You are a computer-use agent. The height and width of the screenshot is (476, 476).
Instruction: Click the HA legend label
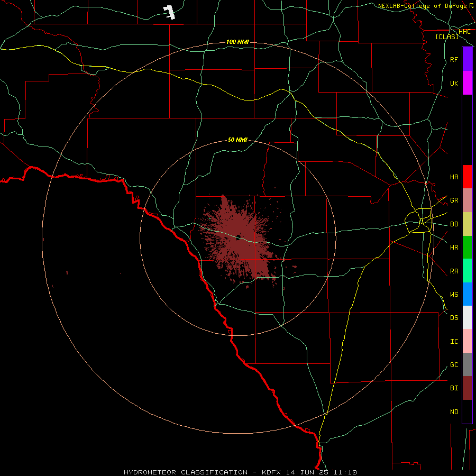point(454,177)
